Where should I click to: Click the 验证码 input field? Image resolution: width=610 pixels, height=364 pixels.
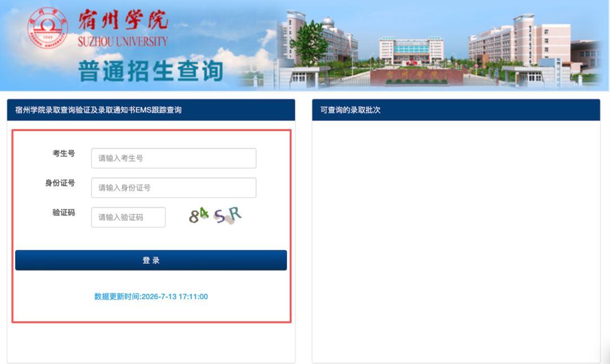tap(128, 217)
